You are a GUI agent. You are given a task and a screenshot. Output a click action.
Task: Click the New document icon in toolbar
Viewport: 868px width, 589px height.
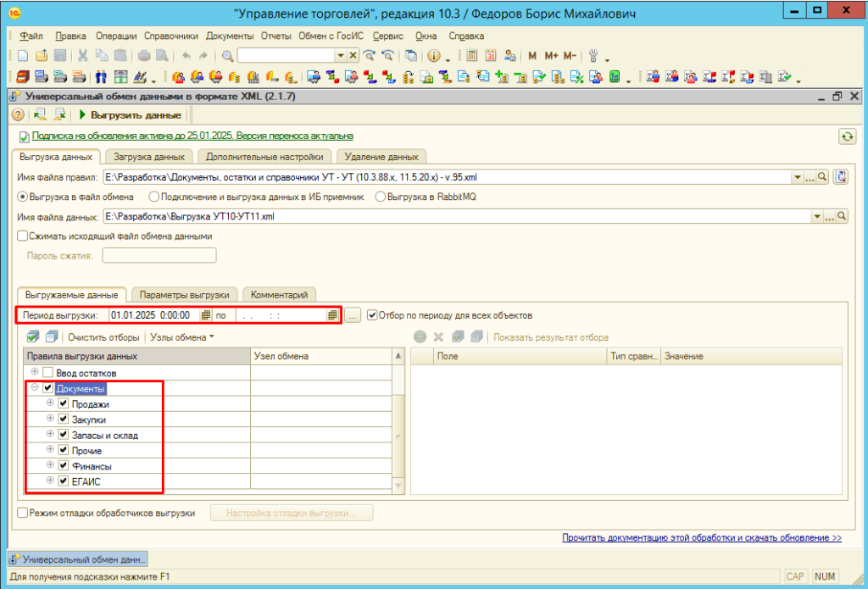coord(23,56)
